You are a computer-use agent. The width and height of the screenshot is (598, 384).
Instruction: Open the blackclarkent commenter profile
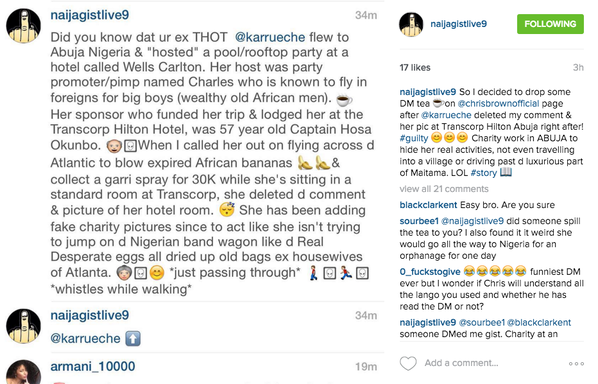pos(428,205)
